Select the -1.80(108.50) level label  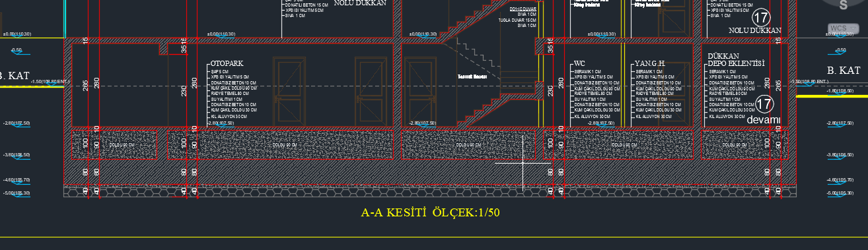[x=840, y=91]
